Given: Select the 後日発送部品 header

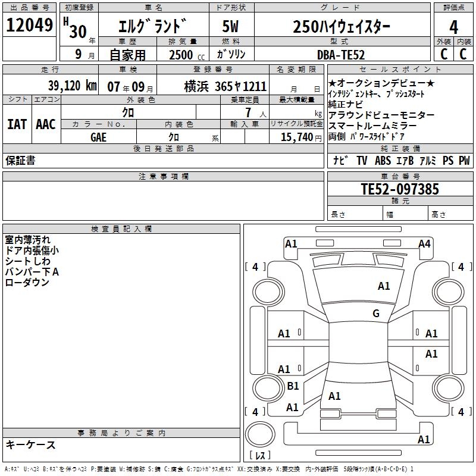Looking at the screenshot, I should pos(163,148).
